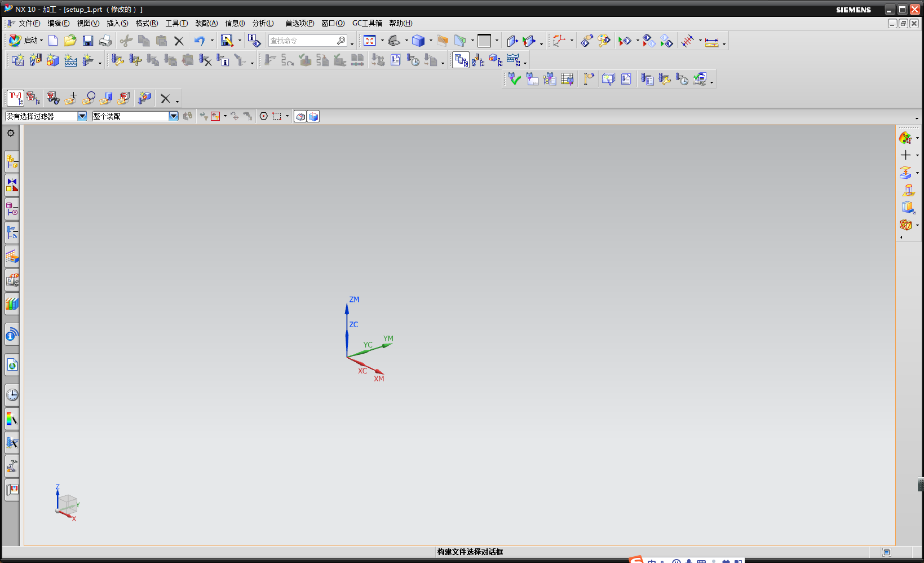Open the History clock panel in sidebar

pyautogui.click(x=12, y=395)
